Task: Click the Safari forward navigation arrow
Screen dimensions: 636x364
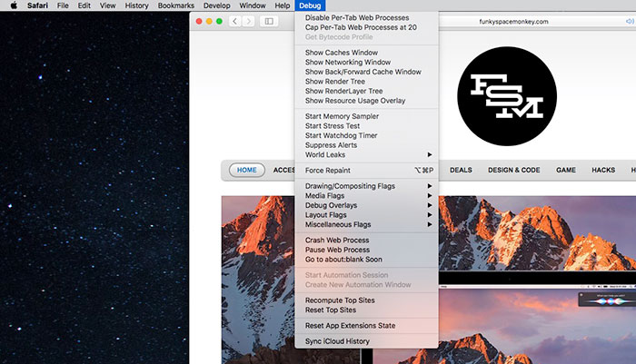Action: (248, 20)
